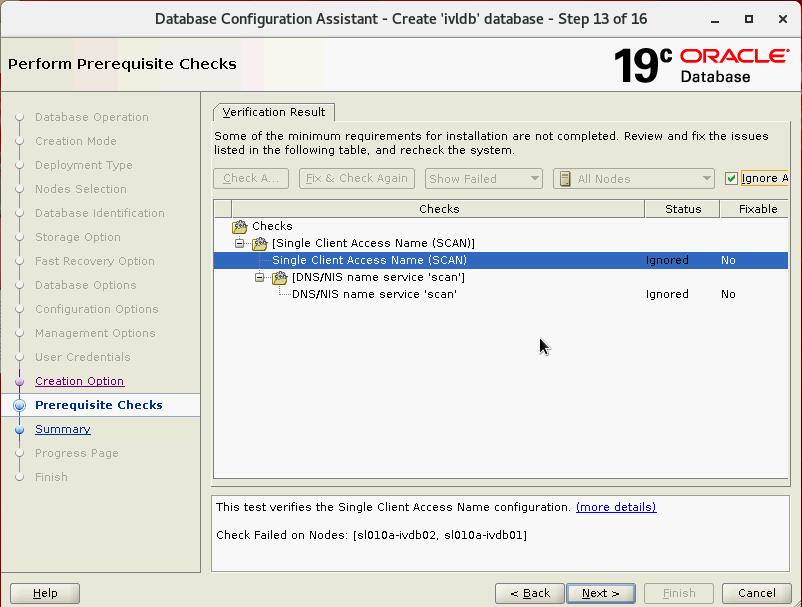Viewport: 802px width, 607px height.
Task: Select the Verification Result tab
Action: pyautogui.click(x=274, y=112)
